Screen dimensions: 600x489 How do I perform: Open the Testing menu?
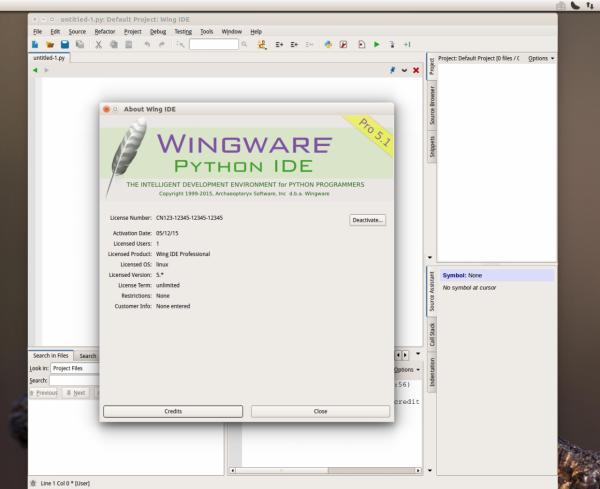183,32
